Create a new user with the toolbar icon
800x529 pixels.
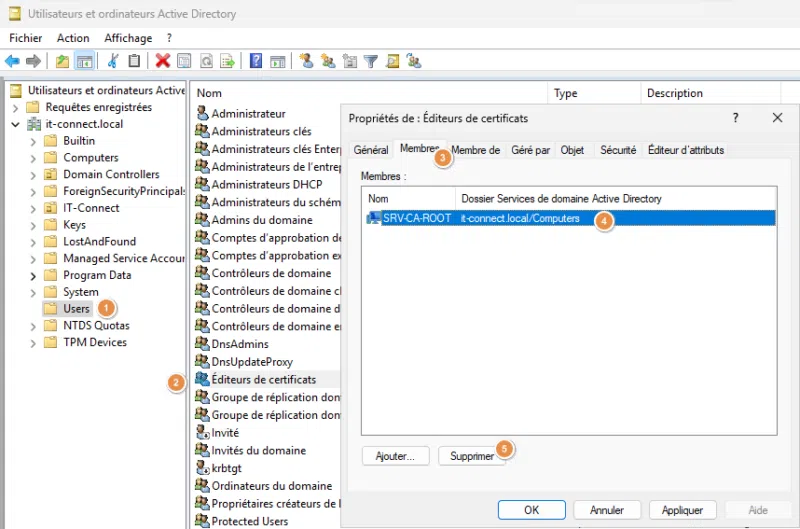pos(306,62)
